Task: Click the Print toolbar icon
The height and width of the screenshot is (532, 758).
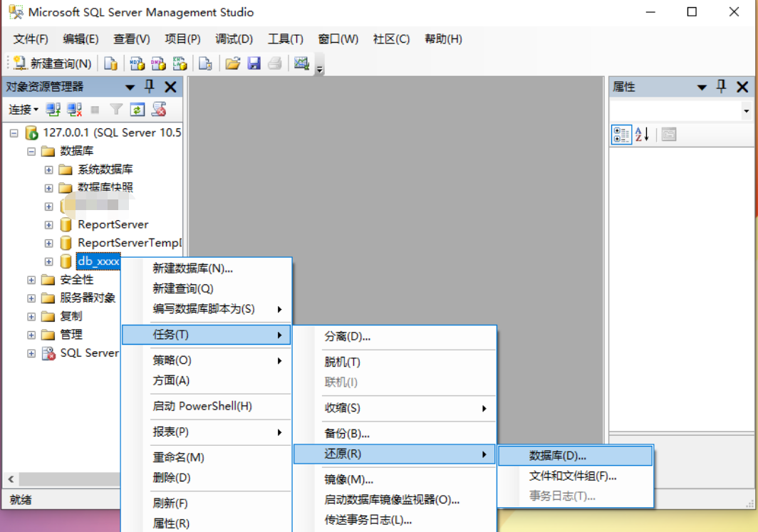Action: click(x=275, y=63)
